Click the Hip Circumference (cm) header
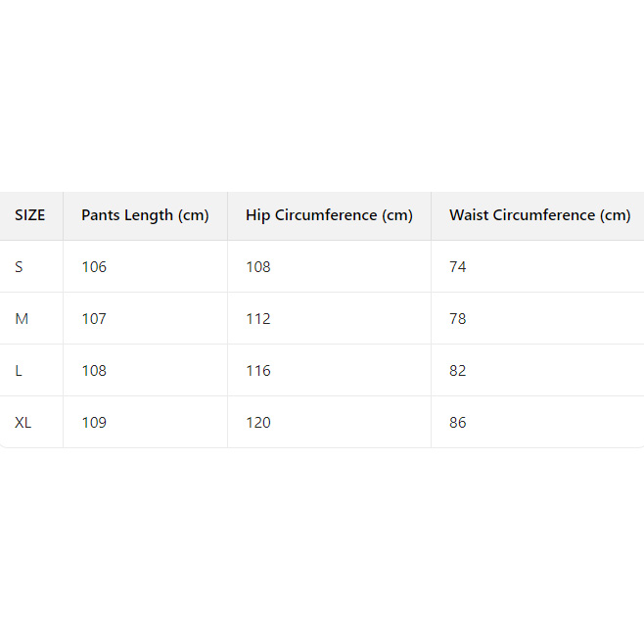The image size is (644, 644). [329, 215]
